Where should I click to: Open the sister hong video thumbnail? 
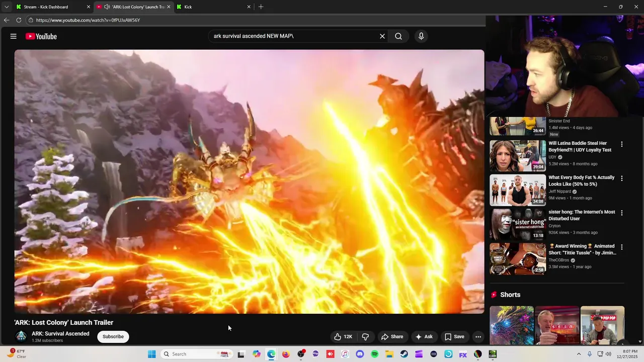518,224
